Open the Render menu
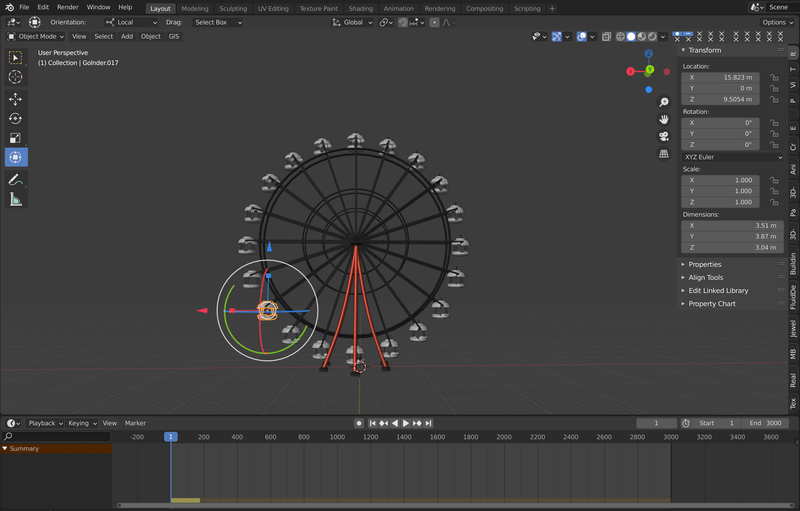 point(68,7)
